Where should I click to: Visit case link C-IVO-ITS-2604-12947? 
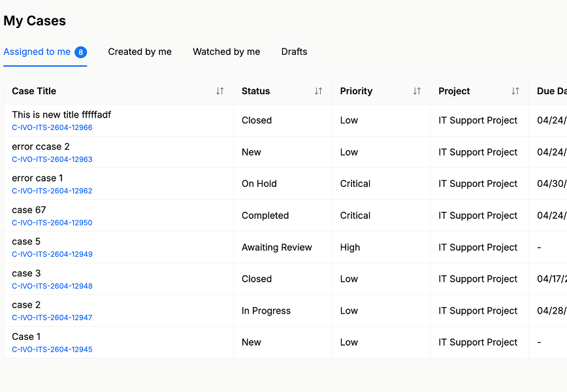52,318
